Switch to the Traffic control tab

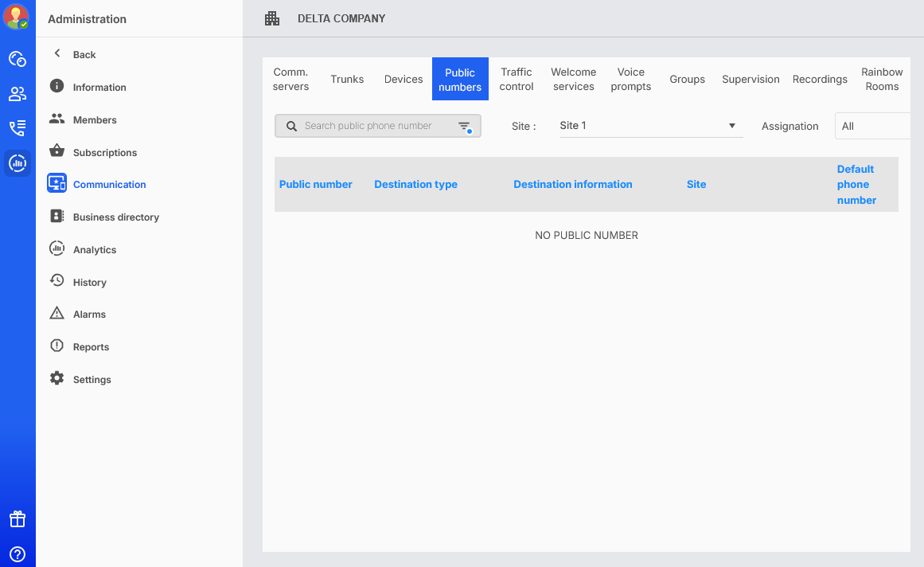tap(517, 79)
